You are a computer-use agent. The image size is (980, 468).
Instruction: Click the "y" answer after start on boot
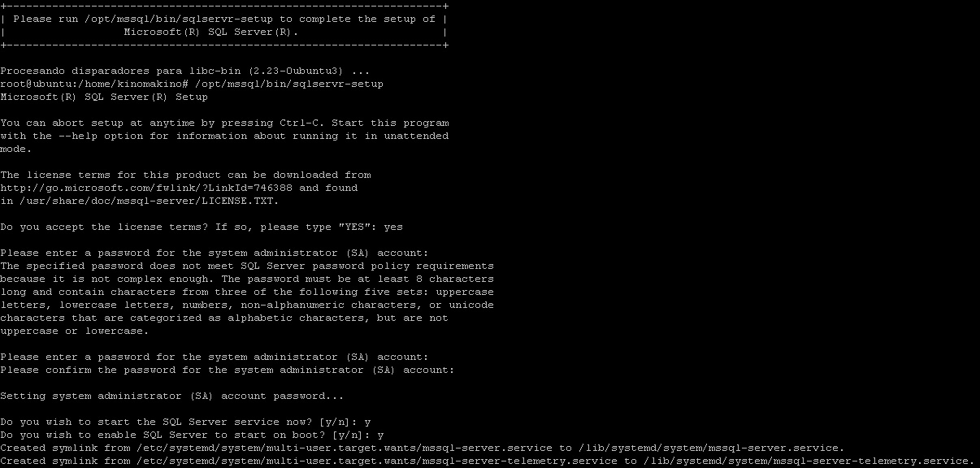pyautogui.click(x=380, y=435)
